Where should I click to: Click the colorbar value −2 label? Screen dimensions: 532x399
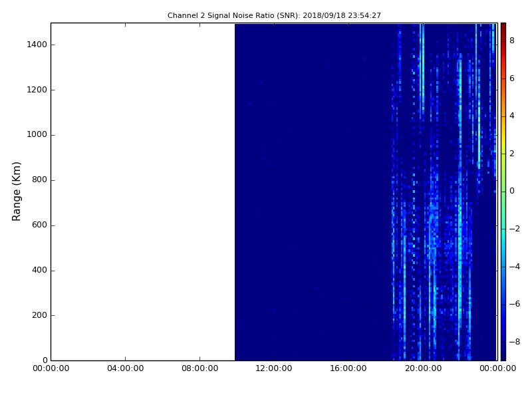515,229
